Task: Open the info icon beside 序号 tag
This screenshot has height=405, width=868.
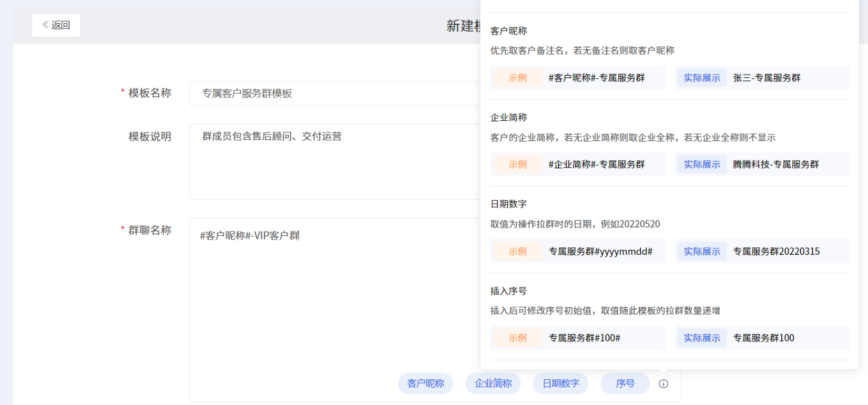Action: pyautogui.click(x=663, y=383)
